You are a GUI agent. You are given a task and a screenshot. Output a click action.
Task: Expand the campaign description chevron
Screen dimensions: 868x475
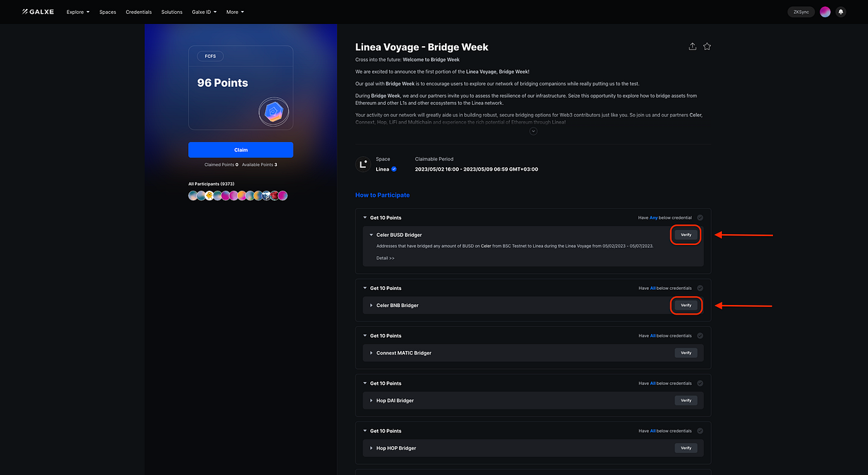click(533, 131)
